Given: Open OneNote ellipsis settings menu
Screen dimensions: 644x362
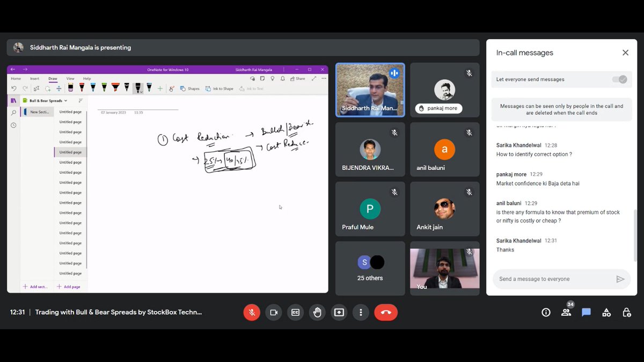Looking at the screenshot, I should point(324,78).
